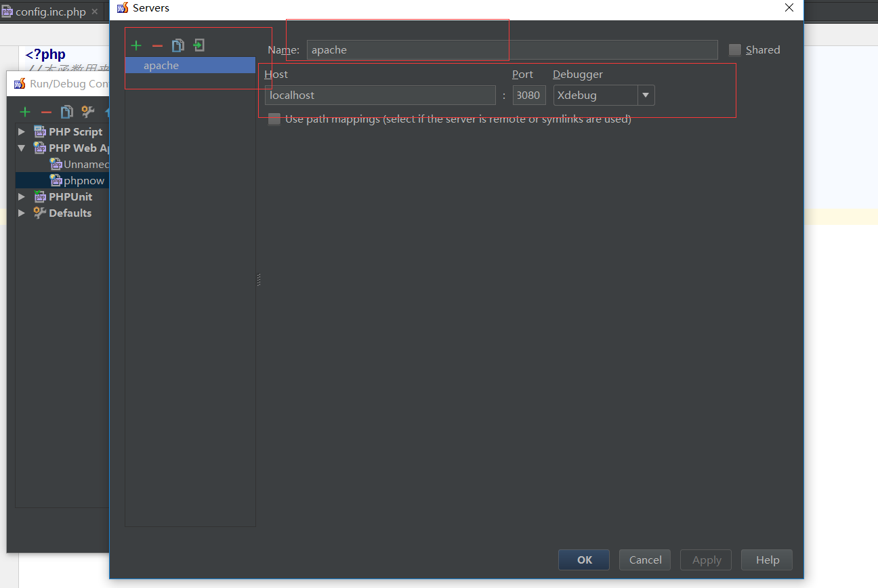
Task: Close the Servers dialog window
Action: (789, 8)
